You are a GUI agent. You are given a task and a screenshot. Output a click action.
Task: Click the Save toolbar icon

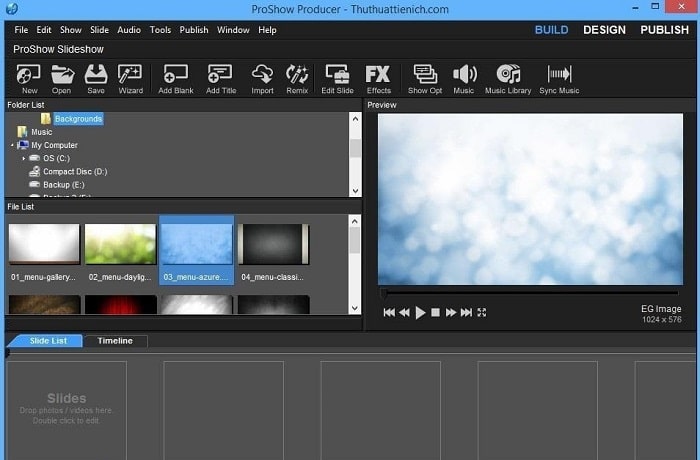(96, 79)
